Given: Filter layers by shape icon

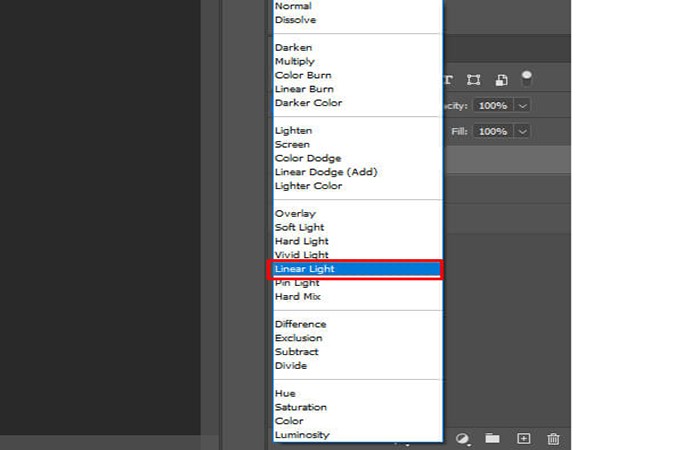Looking at the screenshot, I should coord(474,80).
